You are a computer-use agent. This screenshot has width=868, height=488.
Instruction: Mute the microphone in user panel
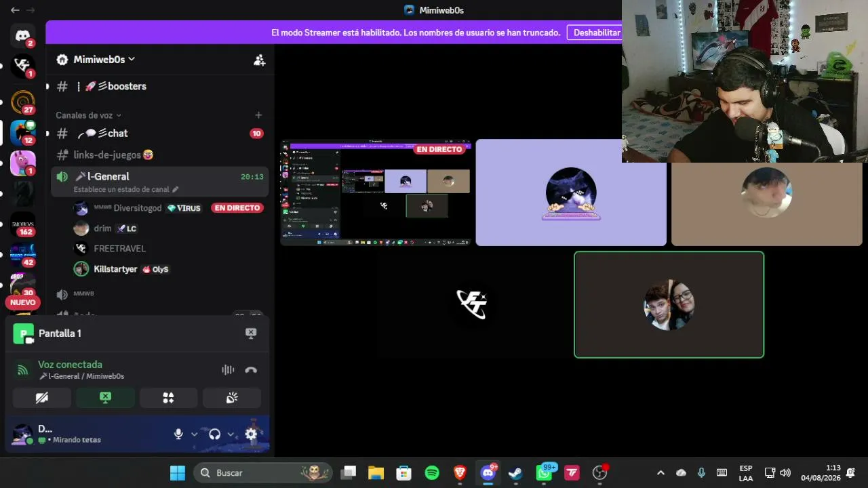click(x=178, y=434)
